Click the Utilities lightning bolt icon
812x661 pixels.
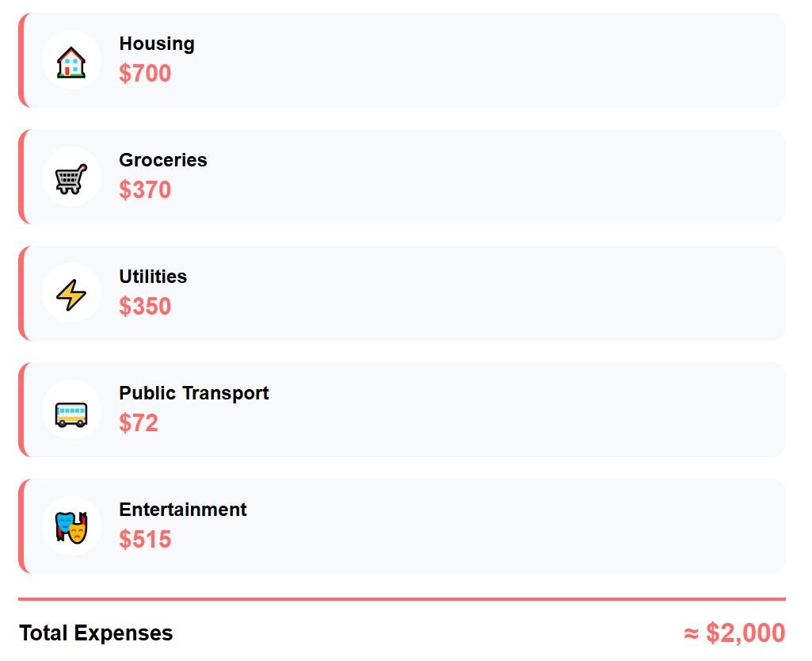[71, 294]
